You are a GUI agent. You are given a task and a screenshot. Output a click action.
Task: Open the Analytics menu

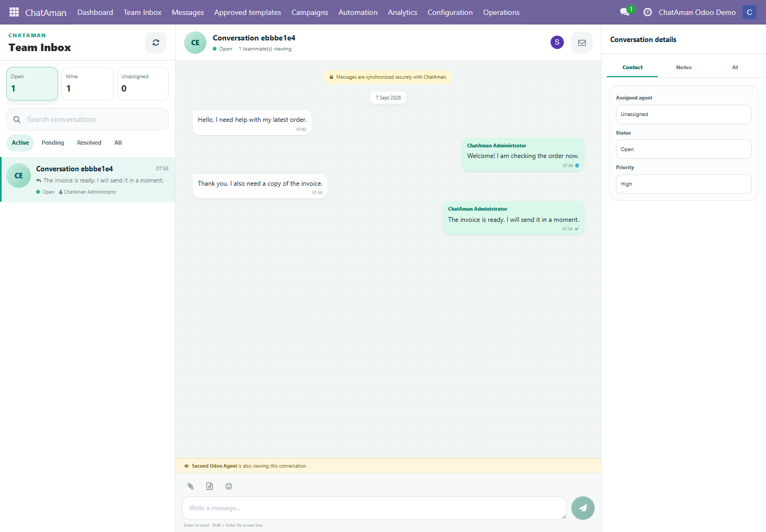click(403, 12)
